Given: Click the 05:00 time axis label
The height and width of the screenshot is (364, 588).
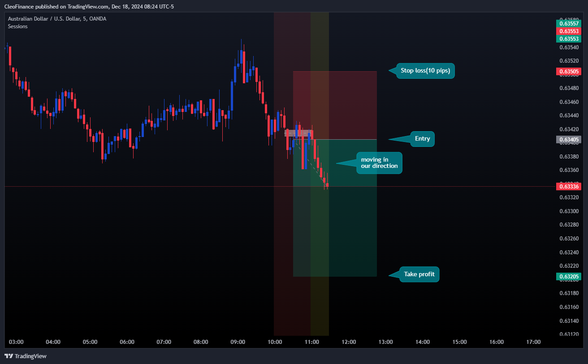Looking at the screenshot, I should click(90, 342).
